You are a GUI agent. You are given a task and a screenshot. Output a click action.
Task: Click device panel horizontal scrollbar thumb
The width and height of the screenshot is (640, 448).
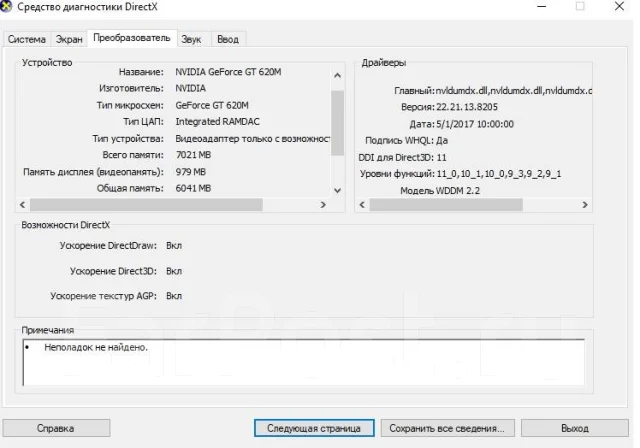[x=146, y=204]
